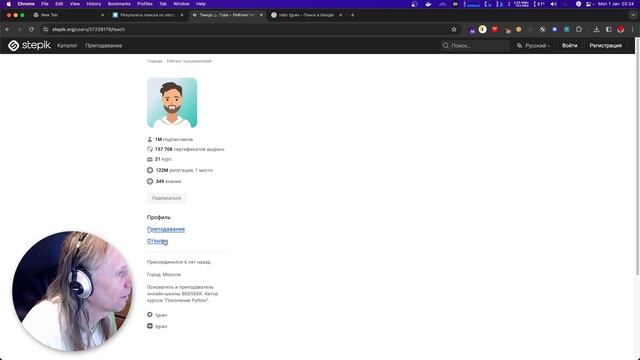The width and height of the screenshot is (640, 360).
Task: Click the volume icon in menu bar
Action: coord(553,4)
